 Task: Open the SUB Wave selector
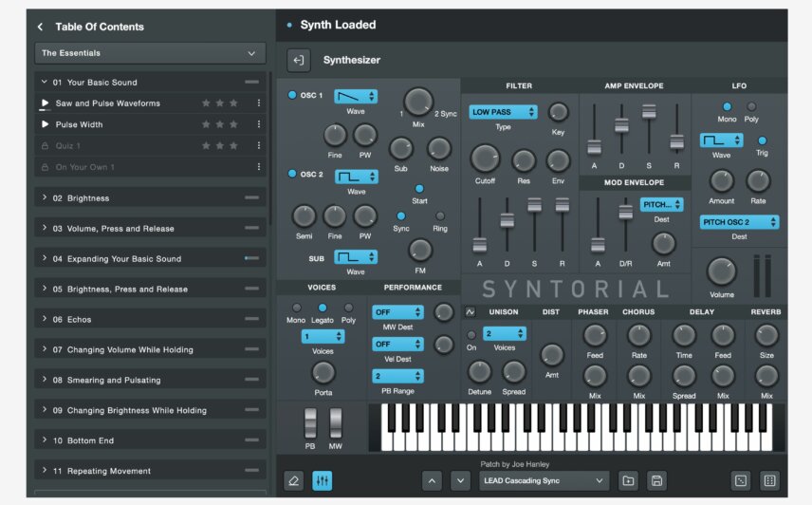tap(355, 257)
